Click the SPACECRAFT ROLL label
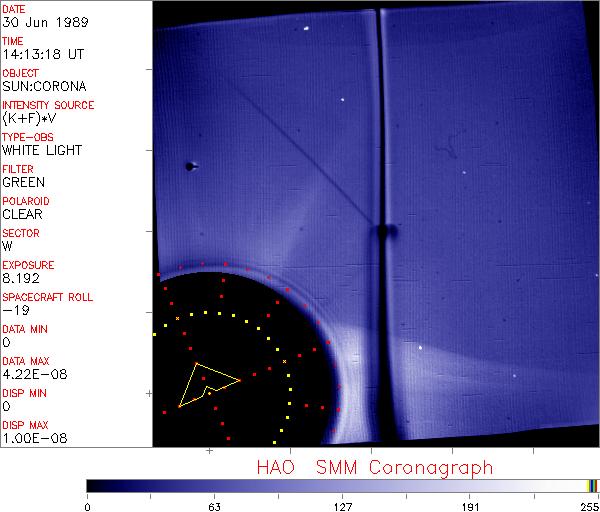The width and height of the screenshot is (600, 512). (47, 297)
